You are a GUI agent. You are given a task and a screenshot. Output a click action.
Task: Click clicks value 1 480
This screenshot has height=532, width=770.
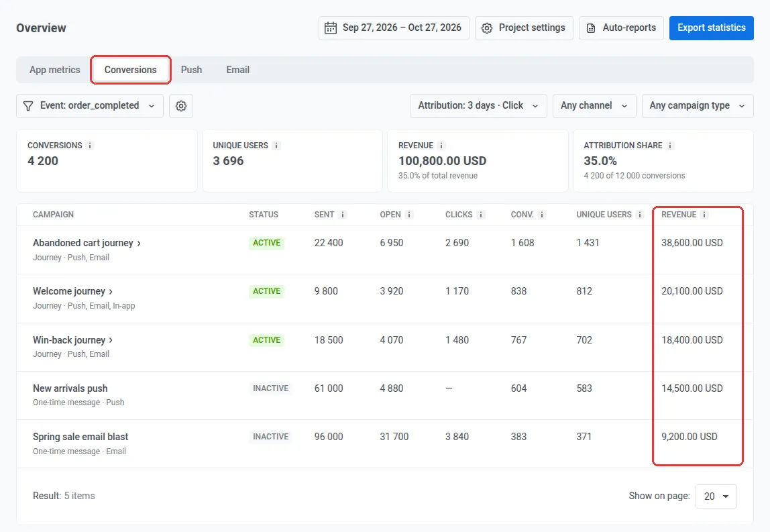[457, 340]
